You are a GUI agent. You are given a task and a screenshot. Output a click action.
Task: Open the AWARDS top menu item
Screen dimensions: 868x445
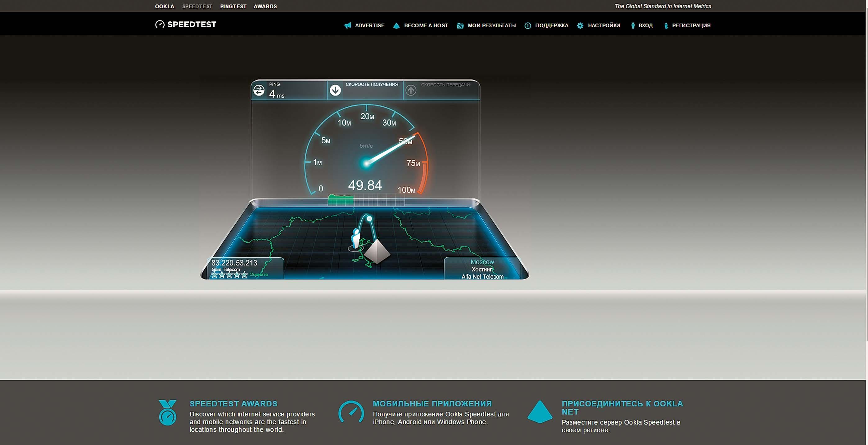(265, 7)
